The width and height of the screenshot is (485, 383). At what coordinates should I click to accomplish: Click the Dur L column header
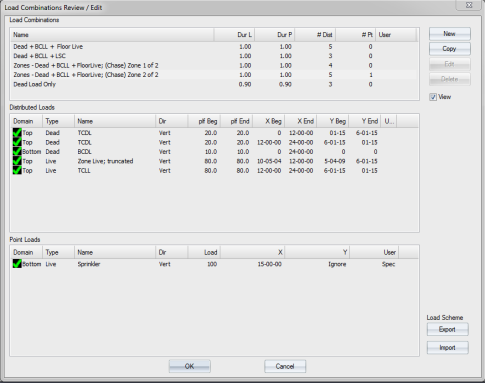click(x=234, y=35)
